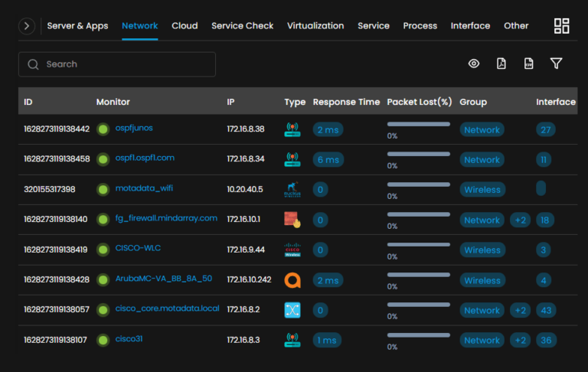Open the motadata_wifi monitor link

(x=145, y=188)
